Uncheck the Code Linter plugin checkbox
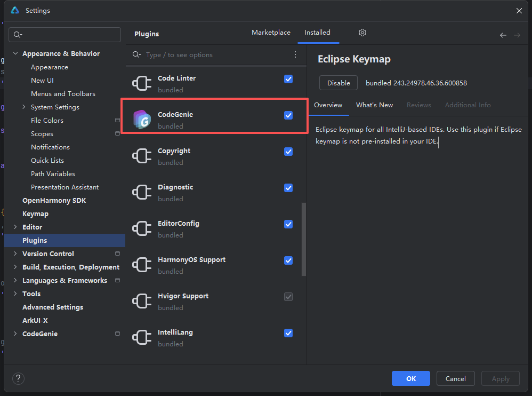Screen dimensions: 532x396 288,79
